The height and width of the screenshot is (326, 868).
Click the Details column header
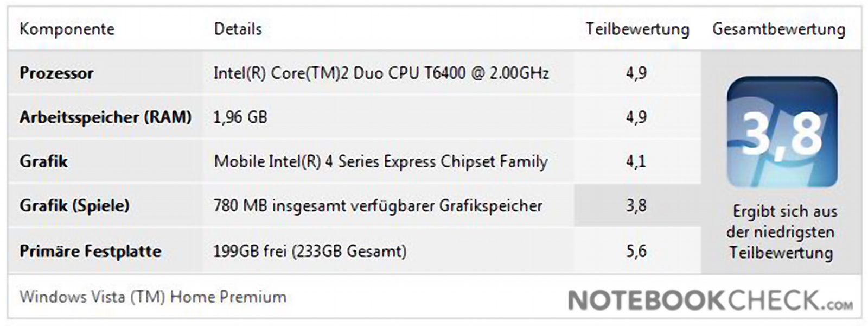click(238, 29)
